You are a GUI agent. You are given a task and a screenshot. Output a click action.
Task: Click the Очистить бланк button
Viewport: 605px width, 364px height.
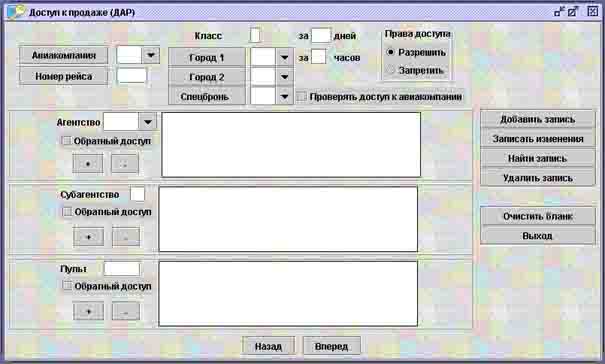click(x=537, y=216)
